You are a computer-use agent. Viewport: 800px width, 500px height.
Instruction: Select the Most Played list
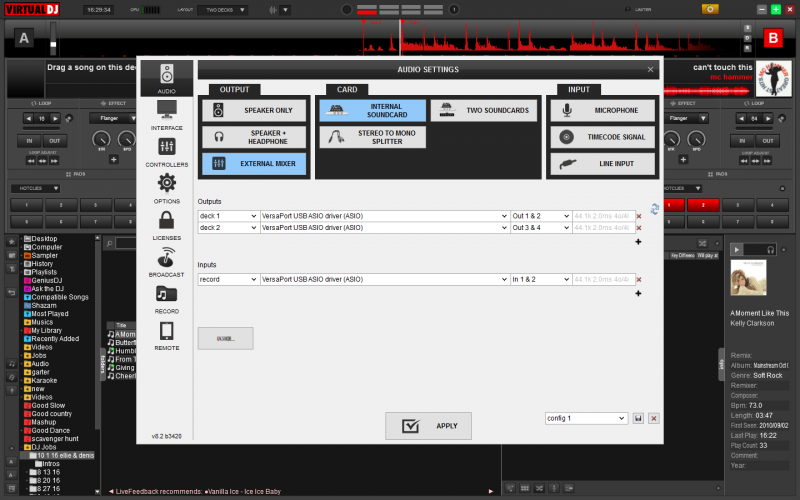49,314
